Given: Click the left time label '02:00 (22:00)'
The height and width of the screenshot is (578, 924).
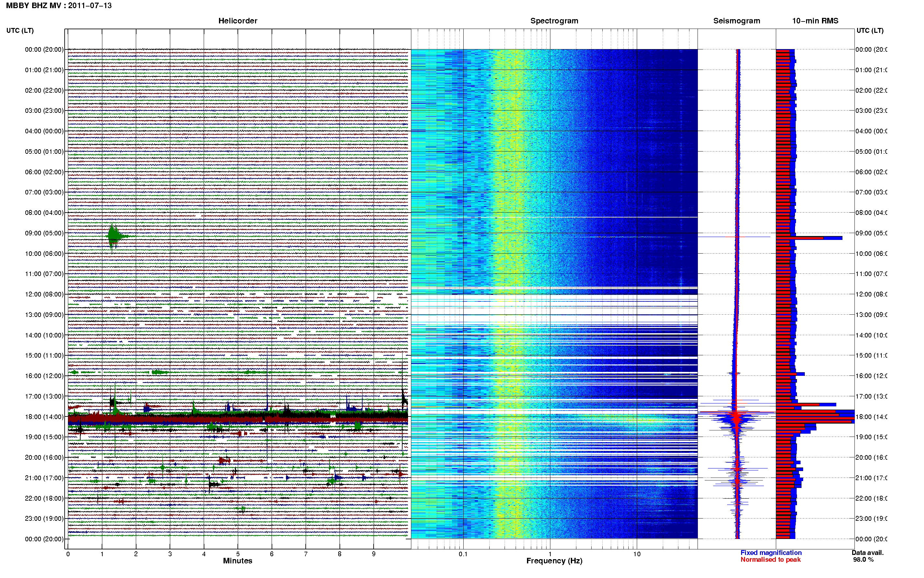Looking at the screenshot, I should point(44,90).
